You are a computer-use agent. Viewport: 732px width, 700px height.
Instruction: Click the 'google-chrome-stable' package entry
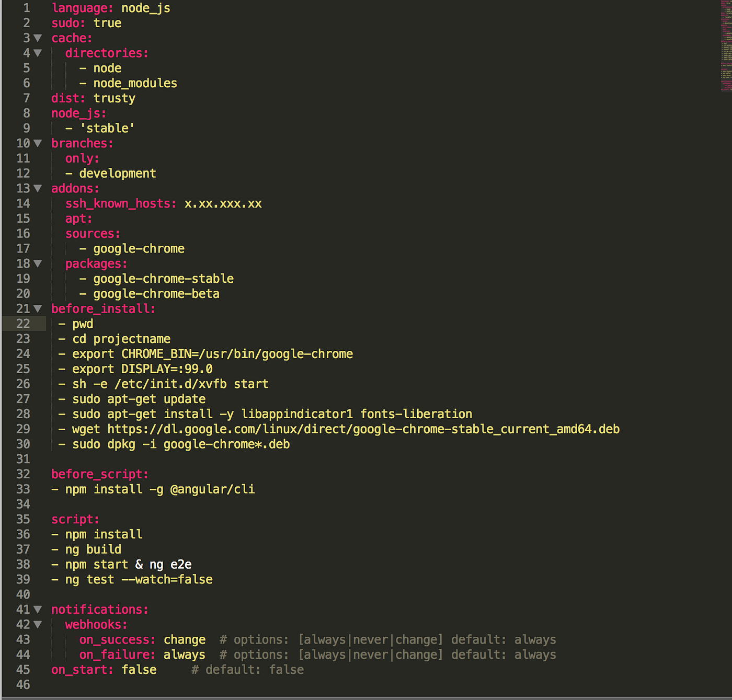pos(163,279)
